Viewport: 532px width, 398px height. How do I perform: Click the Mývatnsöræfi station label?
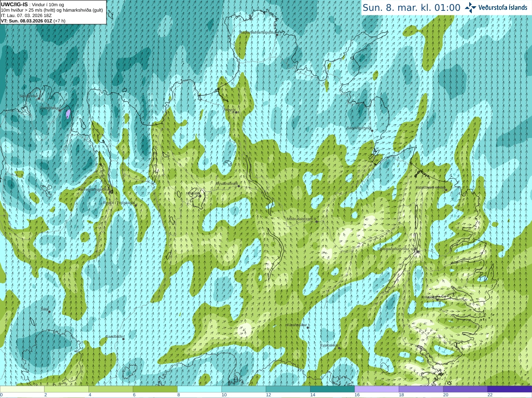(227, 183)
